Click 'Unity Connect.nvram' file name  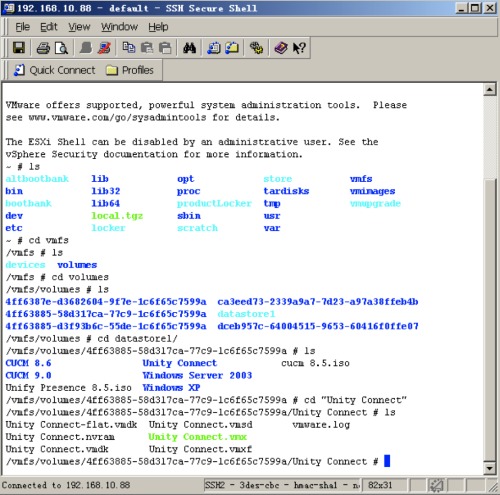coord(60,437)
